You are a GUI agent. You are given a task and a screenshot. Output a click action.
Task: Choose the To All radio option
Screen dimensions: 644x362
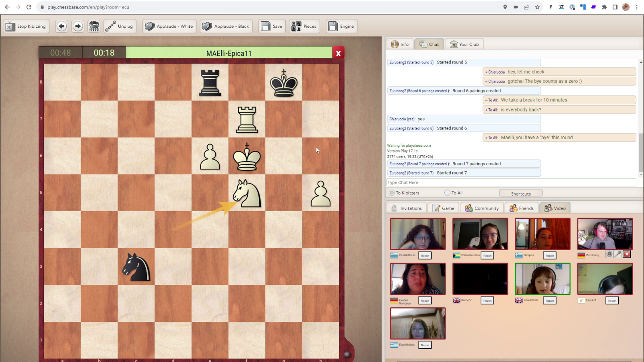click(x=447, y=193)
